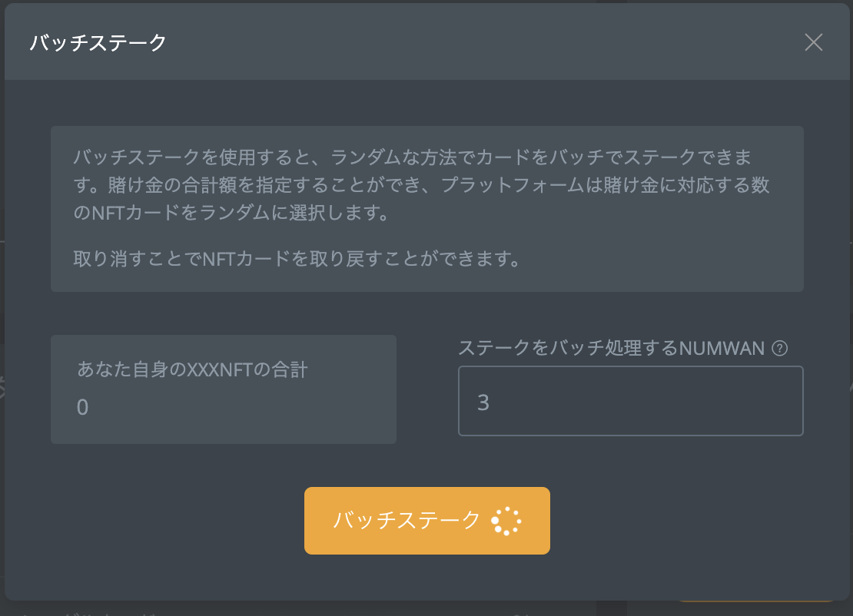Image resolution: width=853 pixels, height=616 pixels.
Task: Click the empty header bar area of the dialog
Action: pos(461,43)
